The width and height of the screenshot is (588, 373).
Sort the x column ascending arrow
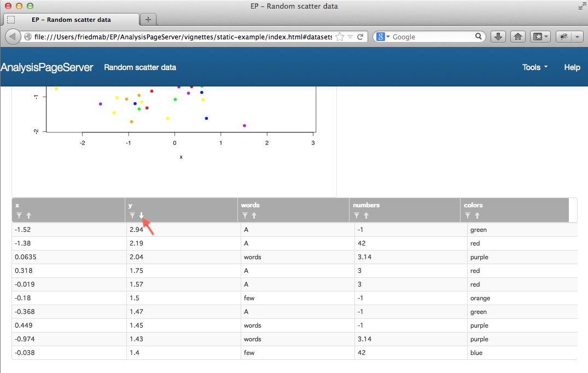click(28, 215)
